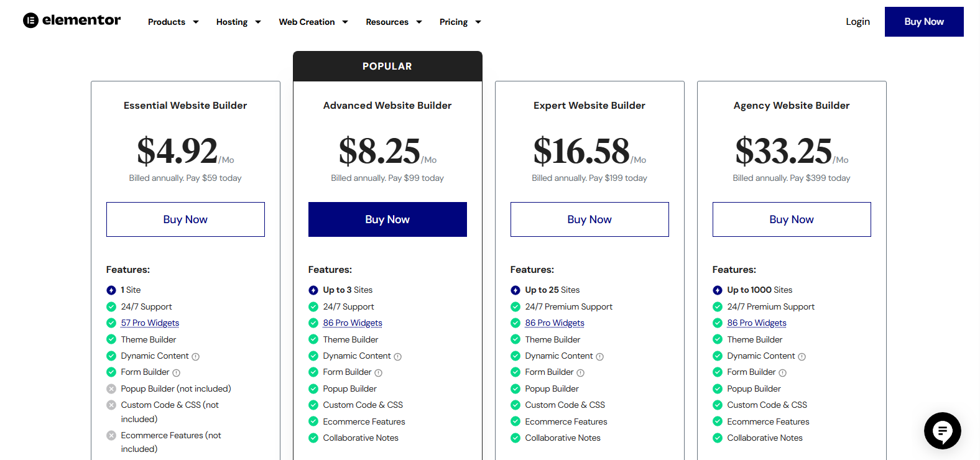Open the 57 Pro Widgets link
This screenshot has height=460, width=980.
150,323
